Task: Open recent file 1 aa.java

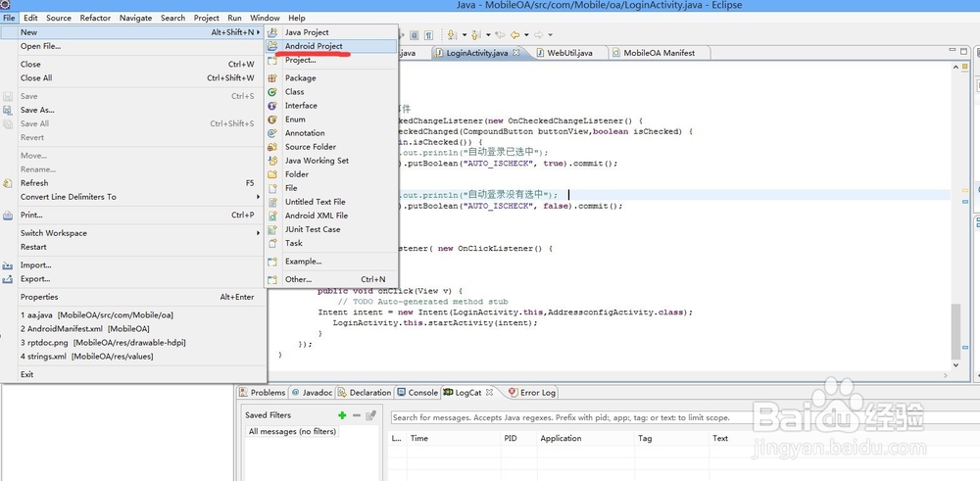Action: pos(133,314)
